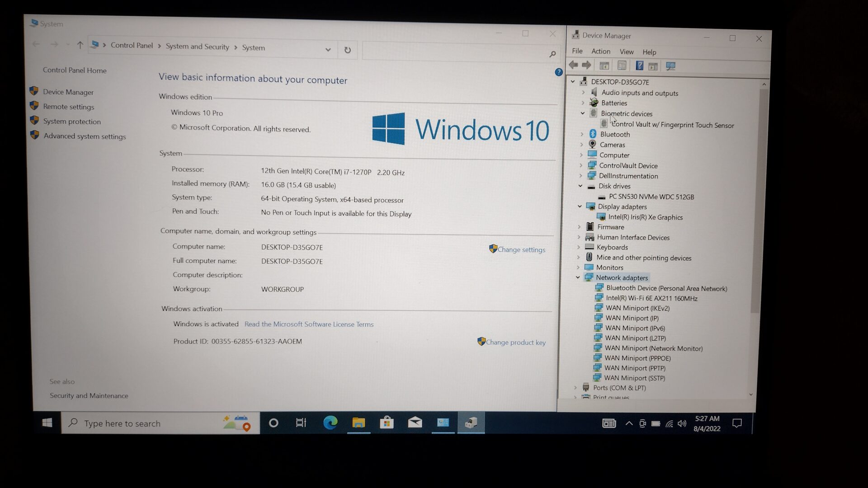Click Windows Start button
The image size is (868, 488).
pyautogui.click(x=47, y=422)
